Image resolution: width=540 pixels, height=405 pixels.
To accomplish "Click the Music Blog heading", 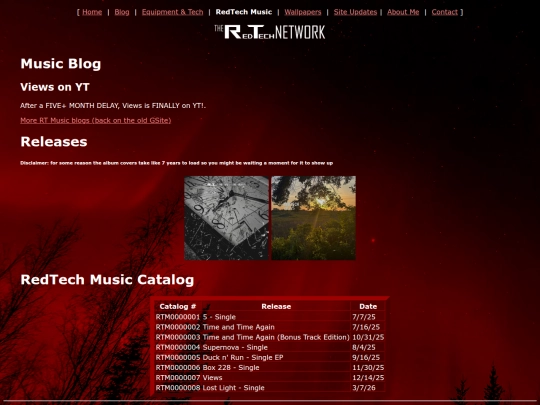I will click(61, 64).
